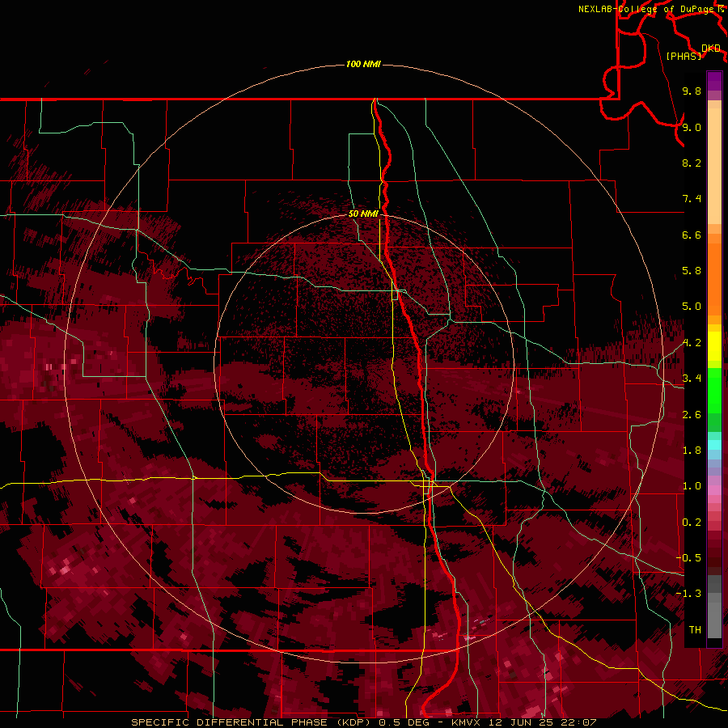
Task: Click the 1.8 color scale label
Action: pos(692,451)
